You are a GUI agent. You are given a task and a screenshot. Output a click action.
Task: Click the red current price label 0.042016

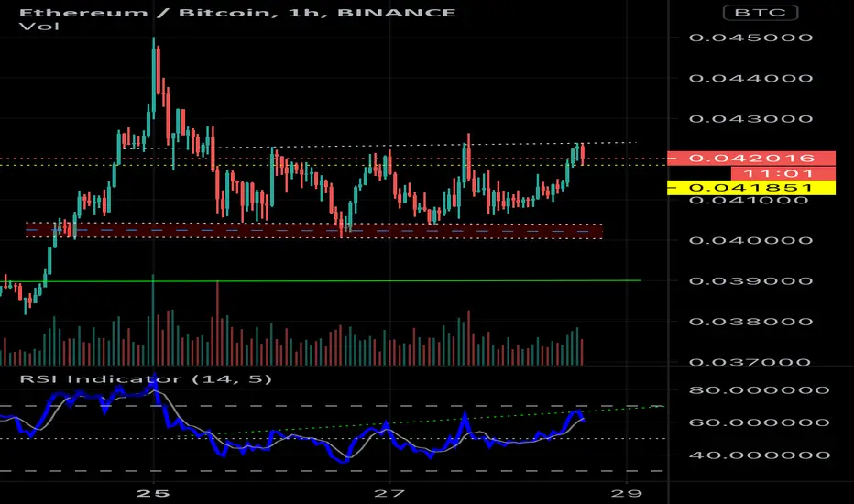[x=751, y=158]
